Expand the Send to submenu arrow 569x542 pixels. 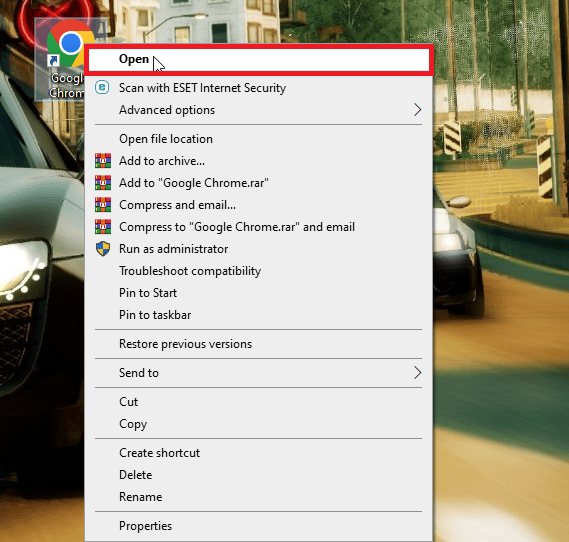point(417,373)
